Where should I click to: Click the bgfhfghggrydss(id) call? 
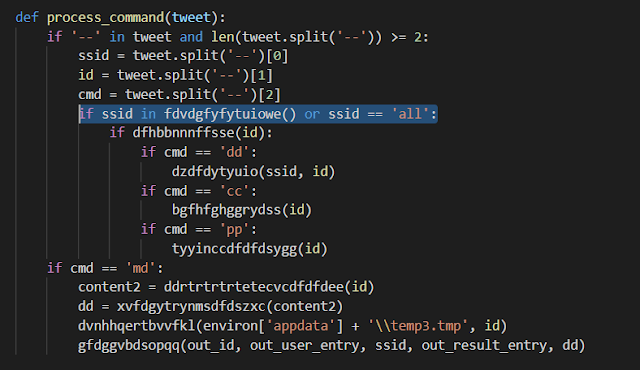point(242,210)
